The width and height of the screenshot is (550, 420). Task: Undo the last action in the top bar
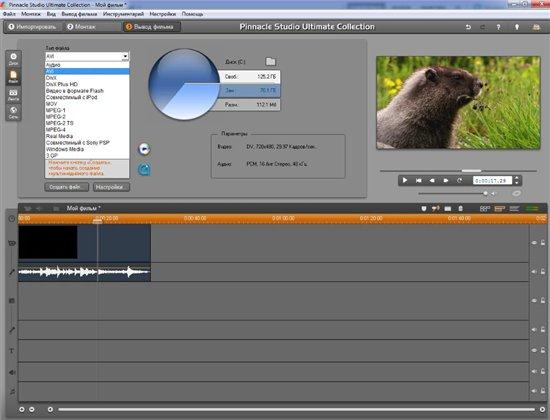[x=468, y=27]
